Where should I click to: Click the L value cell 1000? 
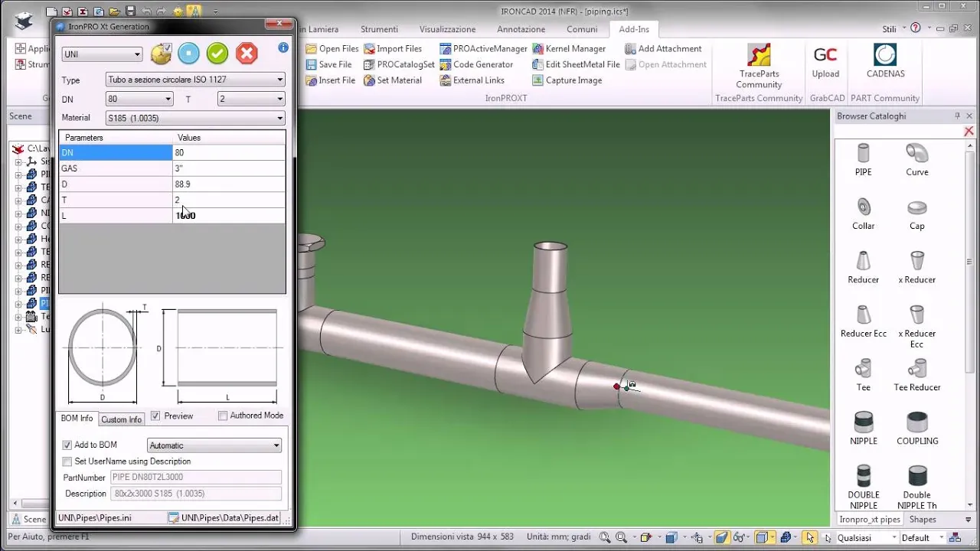229,216
